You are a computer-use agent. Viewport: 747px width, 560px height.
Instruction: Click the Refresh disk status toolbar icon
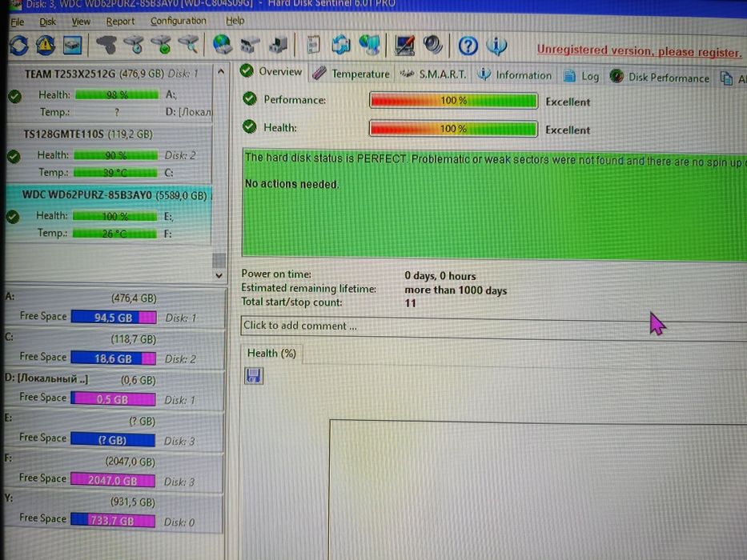tap(19, 46)
